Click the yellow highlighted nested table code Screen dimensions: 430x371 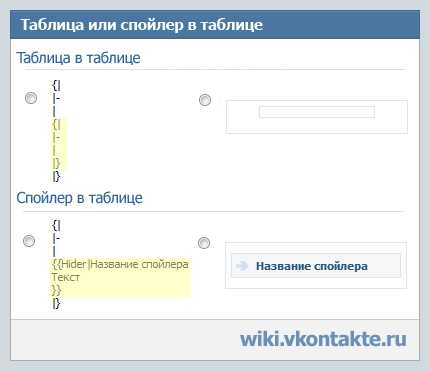[x=59, y=143]
